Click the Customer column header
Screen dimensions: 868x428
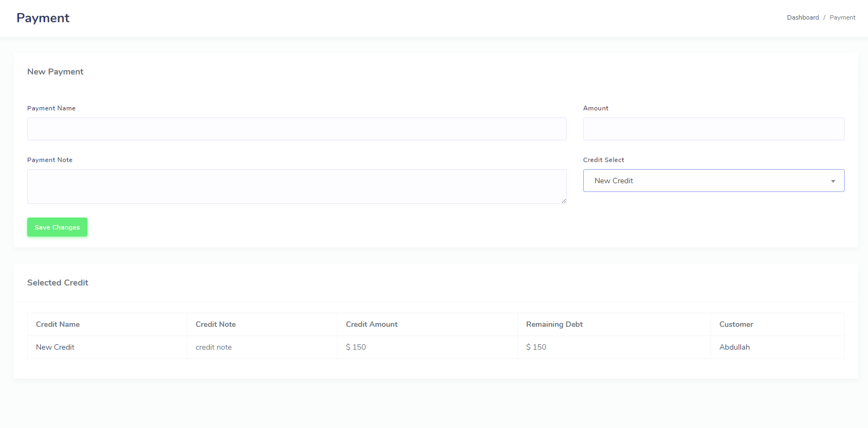click(736, 324)
